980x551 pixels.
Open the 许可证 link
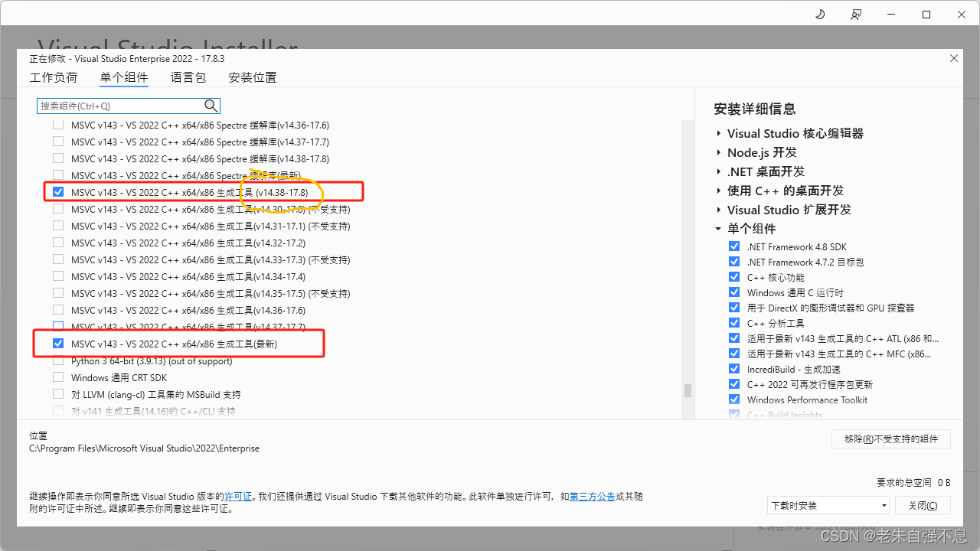pos(238,497)
